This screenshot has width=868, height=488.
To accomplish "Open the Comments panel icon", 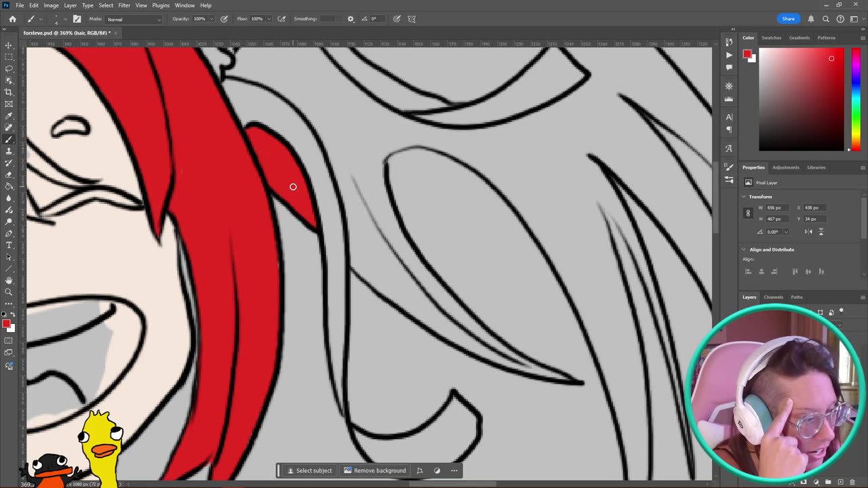I will [729, 67].
